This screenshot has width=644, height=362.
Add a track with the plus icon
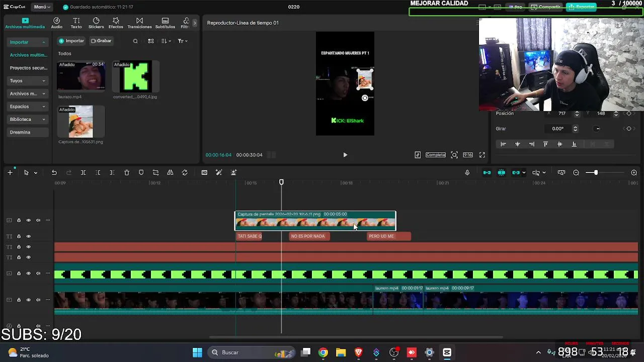(10, 172)
